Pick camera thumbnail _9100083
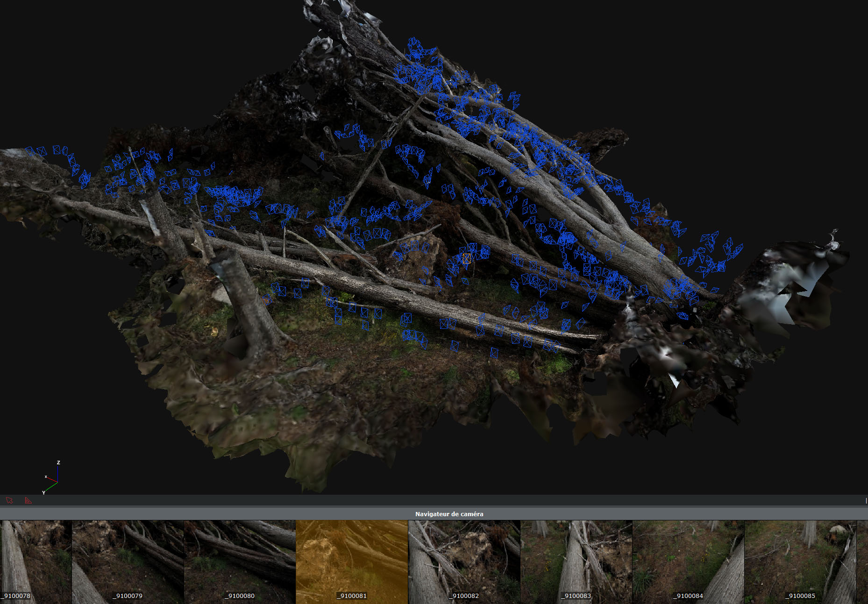The image size is (868, 604). pos(576,561)
